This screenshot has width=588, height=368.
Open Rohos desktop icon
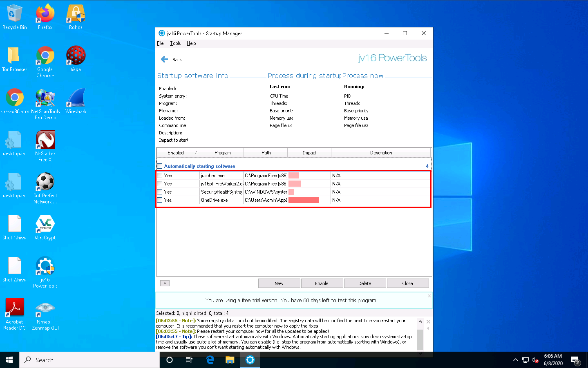[x=76, y=17]
